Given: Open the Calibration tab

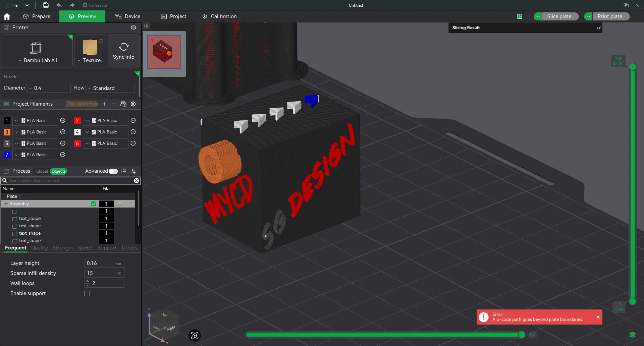Looking at the screenshot, I should 219,16.
